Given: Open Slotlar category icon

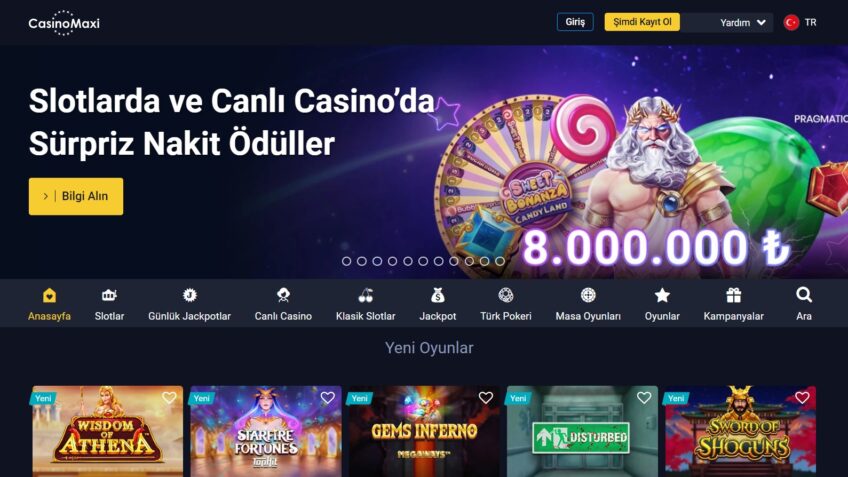Looking at the screenshot, I should coord(109,295).
